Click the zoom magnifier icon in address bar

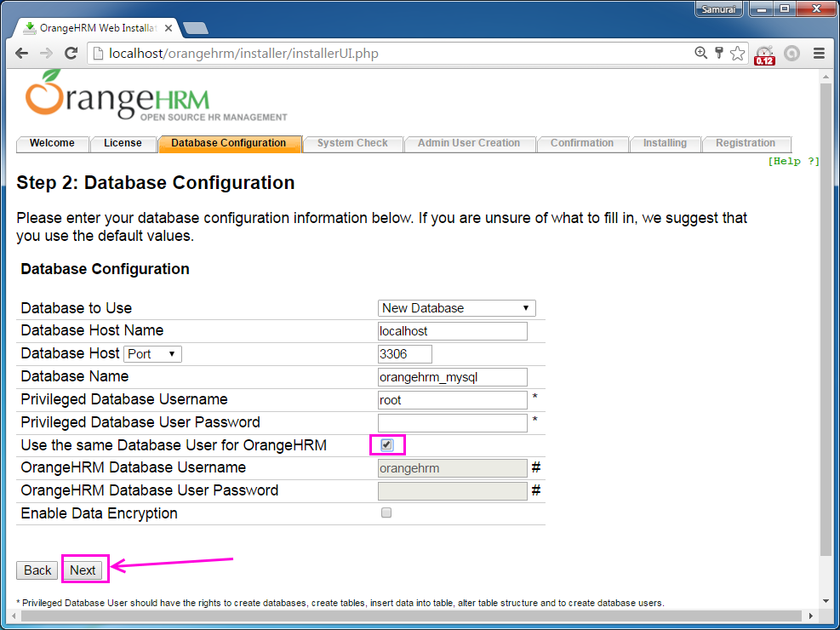point(700,53)
